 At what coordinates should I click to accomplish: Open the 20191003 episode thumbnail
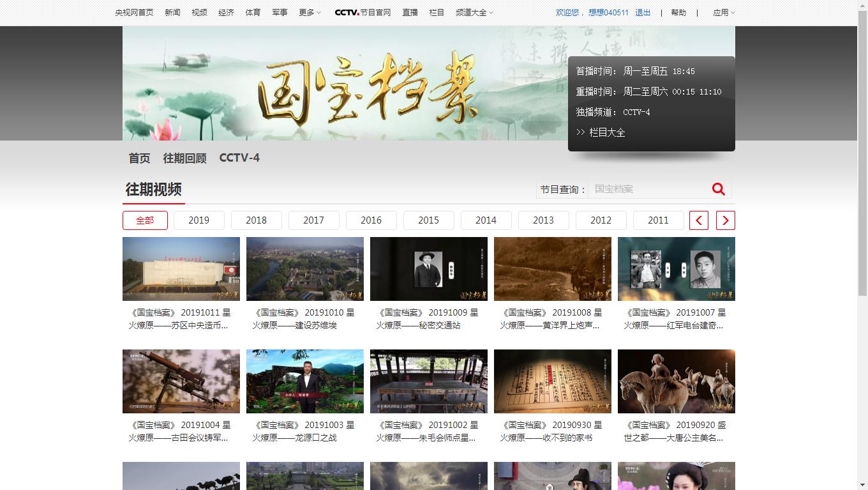305,381
